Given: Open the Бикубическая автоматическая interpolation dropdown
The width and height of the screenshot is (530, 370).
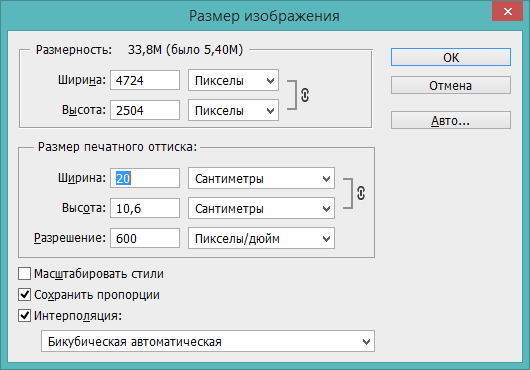Looking at the screenshot, I should pyautogui.click(x=208, y=341).
